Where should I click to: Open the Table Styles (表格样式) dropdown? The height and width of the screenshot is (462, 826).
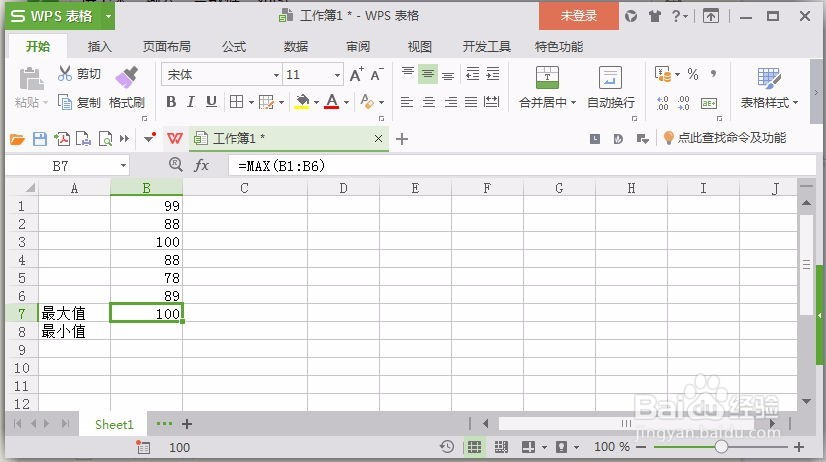[x=769, y=102]
